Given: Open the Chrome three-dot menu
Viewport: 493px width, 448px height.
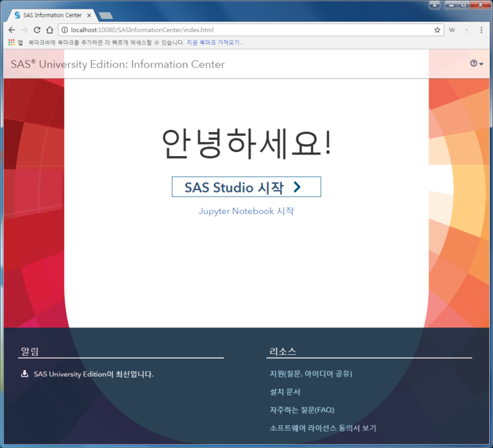Looking at the screenshot, I should (482, 30).
